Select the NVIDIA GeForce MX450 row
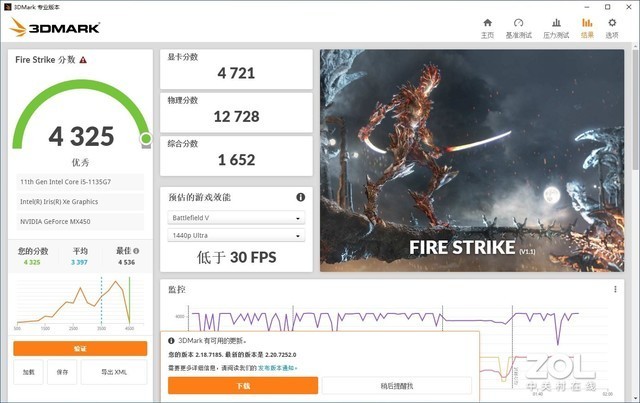The image size is (640, 403). pos(80,221)
